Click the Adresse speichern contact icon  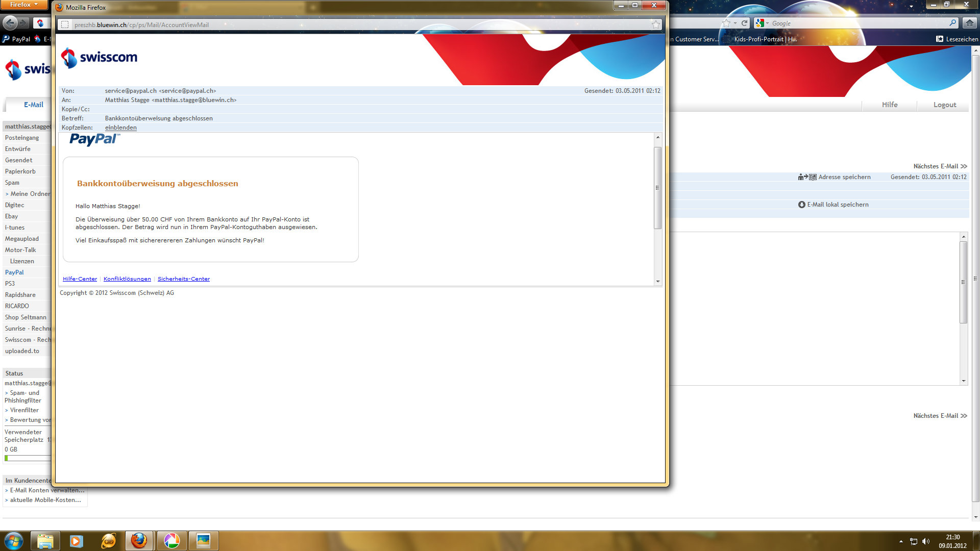pos(807,177)
